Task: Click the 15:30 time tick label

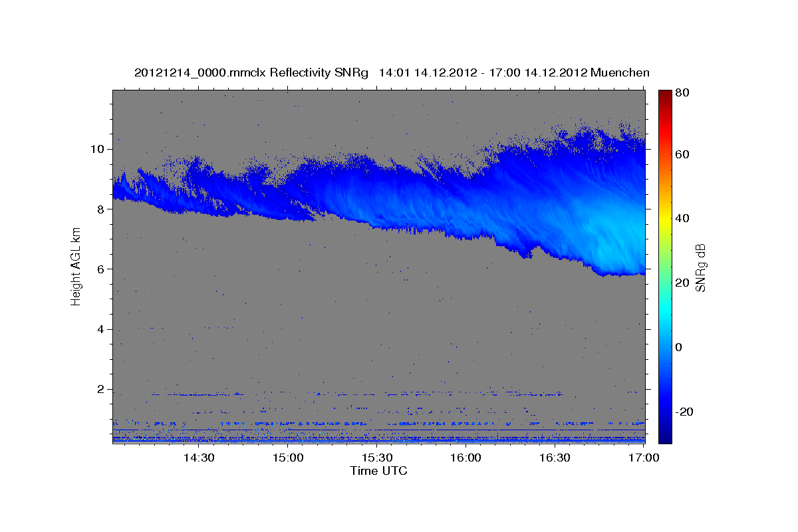Action: (x=377, y=458)
